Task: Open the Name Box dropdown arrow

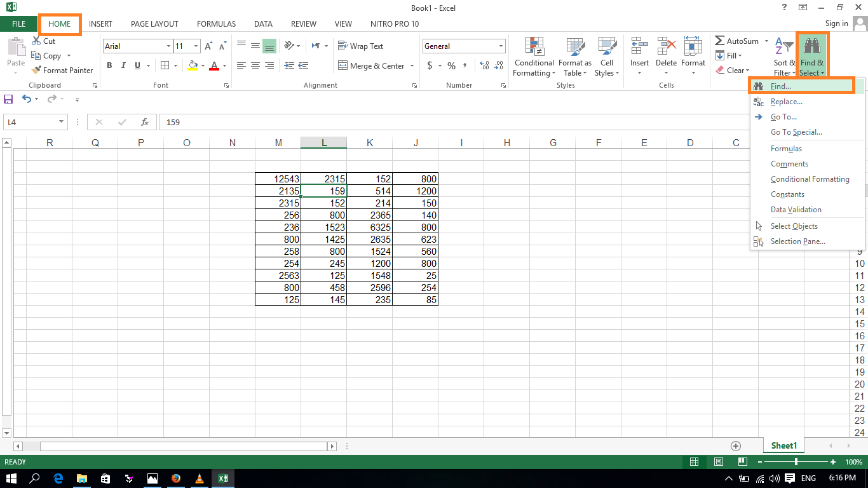Action: pyautogui.click(x=62, y=122)
